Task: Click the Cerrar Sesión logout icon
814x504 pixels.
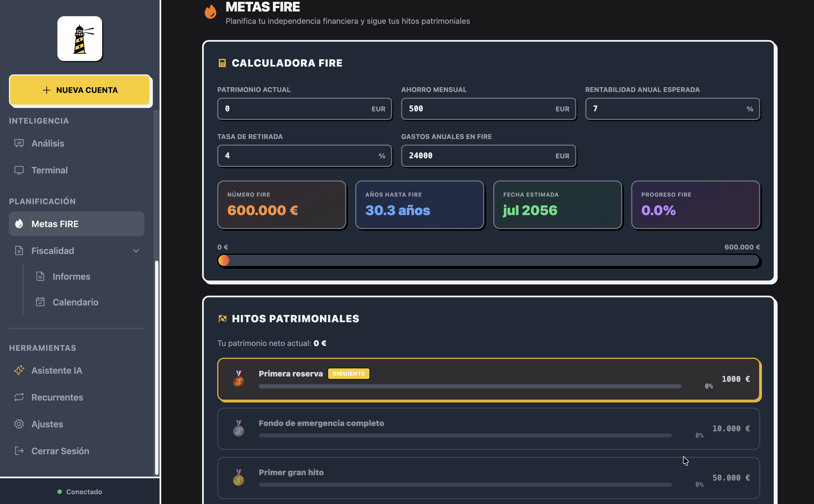Action: (19, 451)
